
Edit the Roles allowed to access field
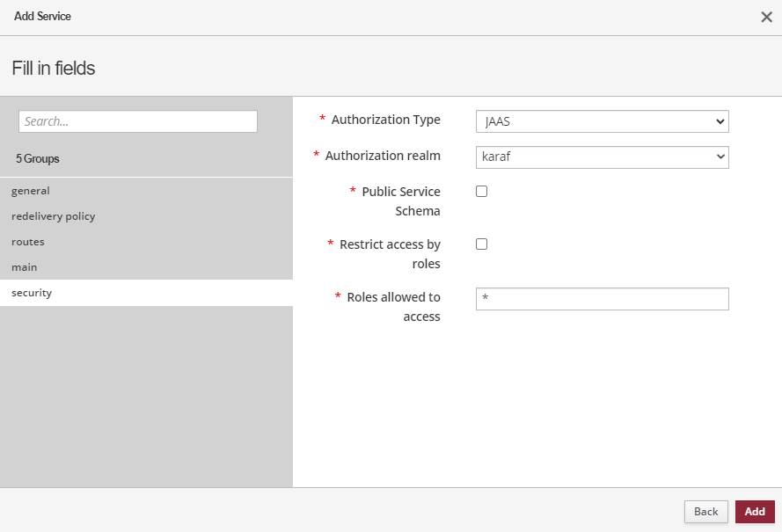pos(602,299)
